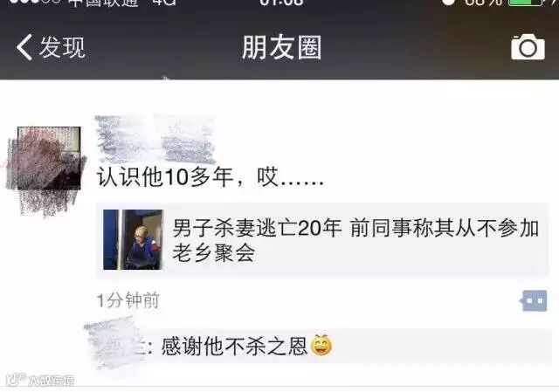559x392 pixels.
Task: Tap the signal strength dots
Action: click(35, 2)
